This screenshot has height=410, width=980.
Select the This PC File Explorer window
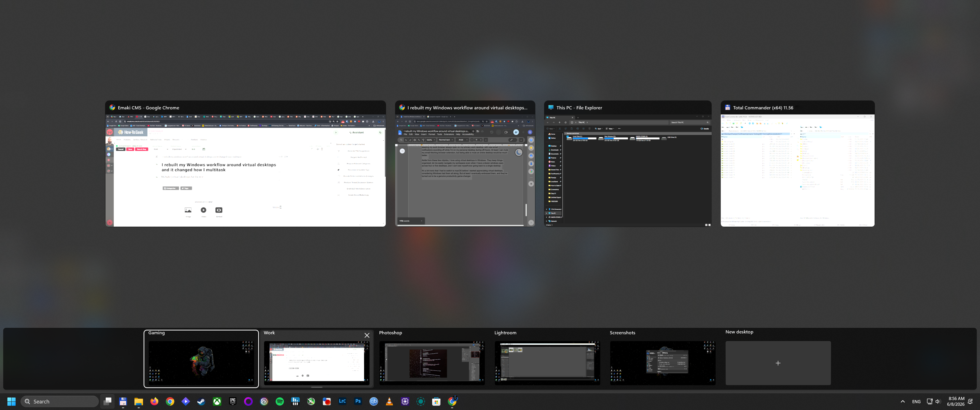point(628,163)
